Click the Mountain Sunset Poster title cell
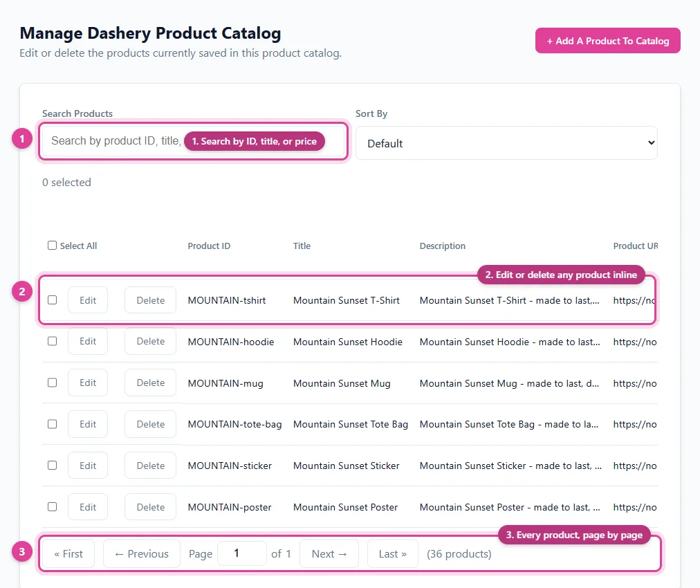Viewport: 700px width, 588px height. (346, 508)
